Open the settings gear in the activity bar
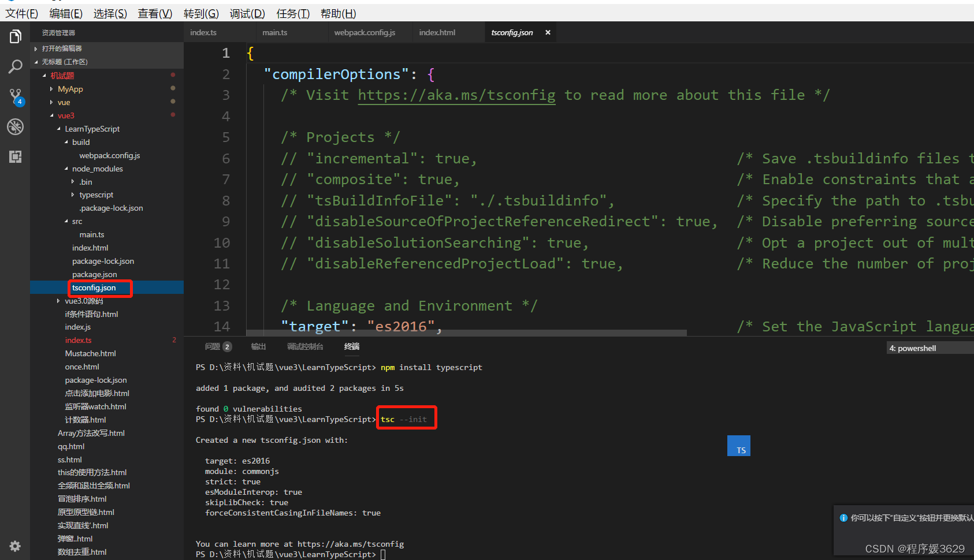 15,546
